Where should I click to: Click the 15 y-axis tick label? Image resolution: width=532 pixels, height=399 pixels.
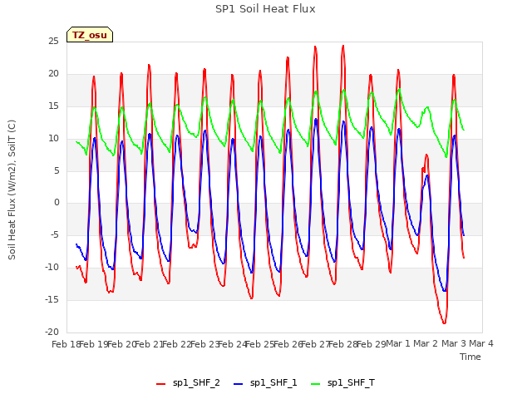[x=53, y=106]
